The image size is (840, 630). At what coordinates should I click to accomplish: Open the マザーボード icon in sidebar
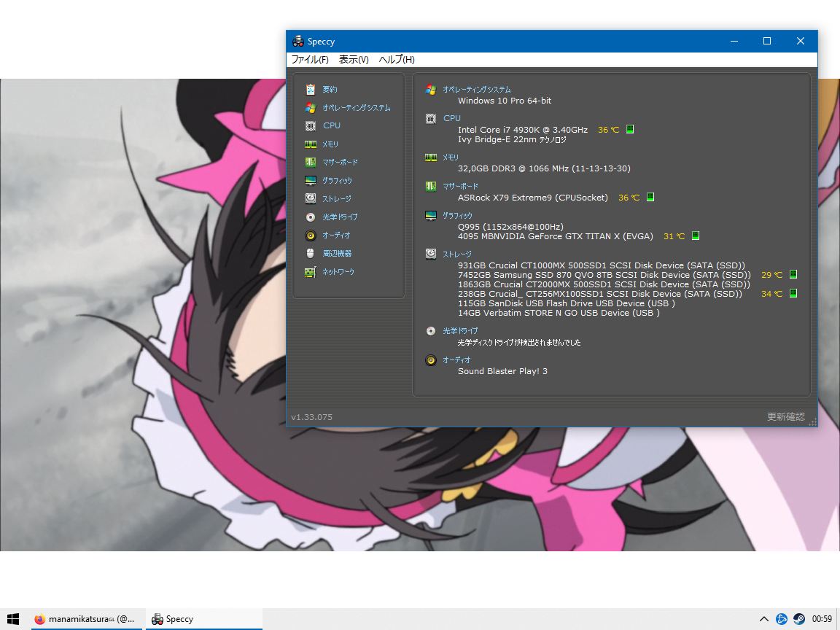click(310, 163)
